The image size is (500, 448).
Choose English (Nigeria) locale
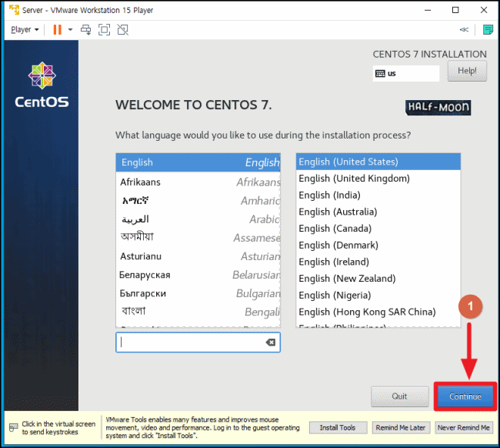coord(378,295)
